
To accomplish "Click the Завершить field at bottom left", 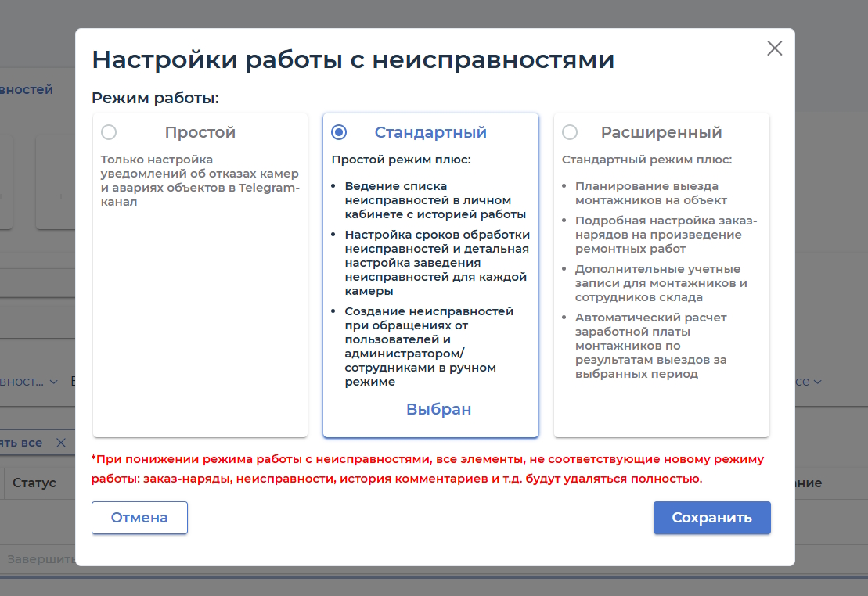I will pos(39,559).
